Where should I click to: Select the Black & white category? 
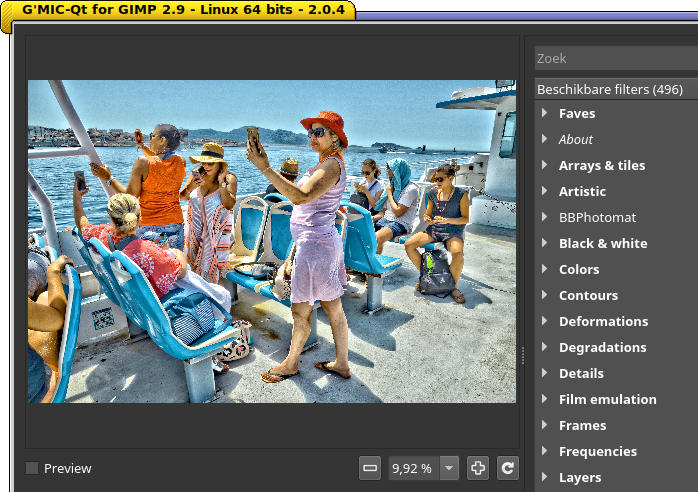pyautogui.click(x=603, y=244)
